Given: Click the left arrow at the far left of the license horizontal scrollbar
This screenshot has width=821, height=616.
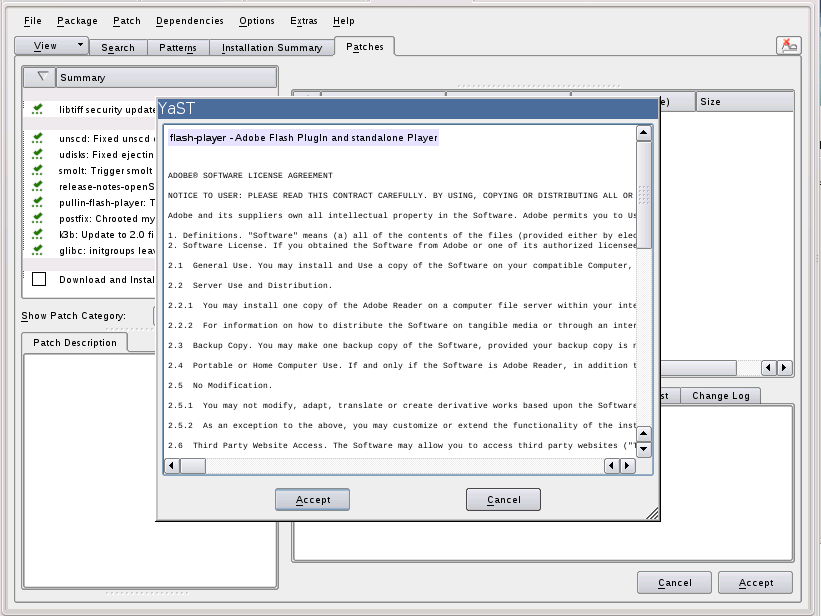Looking at the screenshot, I should coord(172,465).
